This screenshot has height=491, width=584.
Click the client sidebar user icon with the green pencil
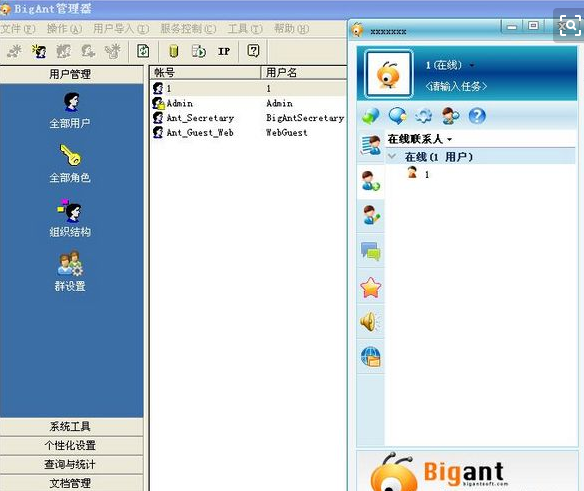(371, 215)
